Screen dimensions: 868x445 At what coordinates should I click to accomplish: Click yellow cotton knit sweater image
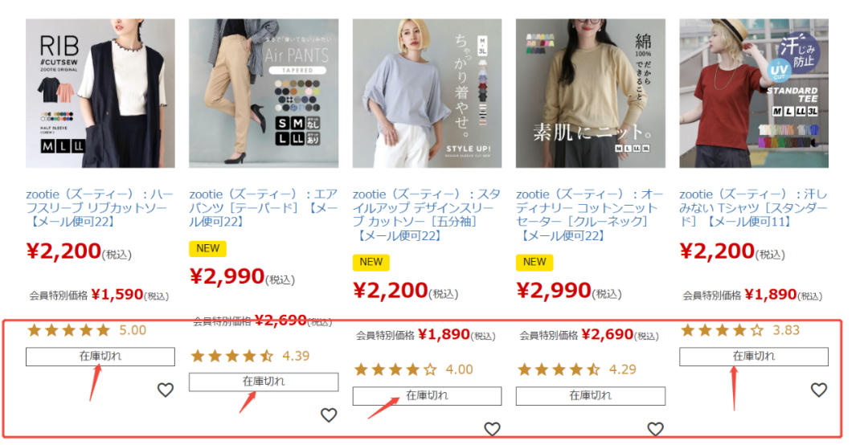pyautogui.click(x=591, y=93)
